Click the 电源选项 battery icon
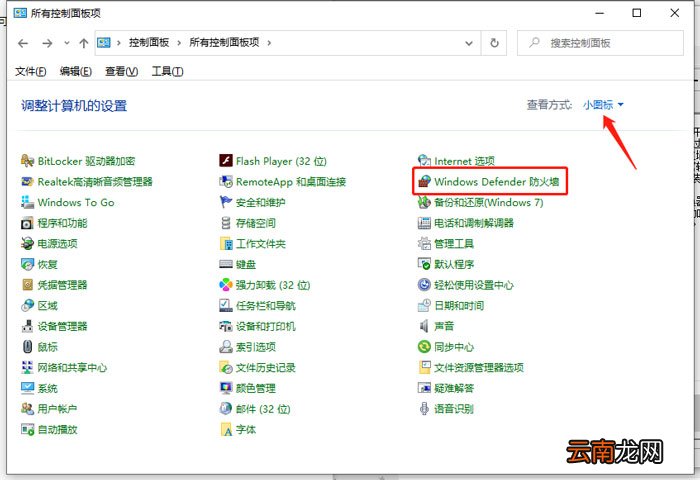Screen dimensions: 700x480 coord(27,243)
